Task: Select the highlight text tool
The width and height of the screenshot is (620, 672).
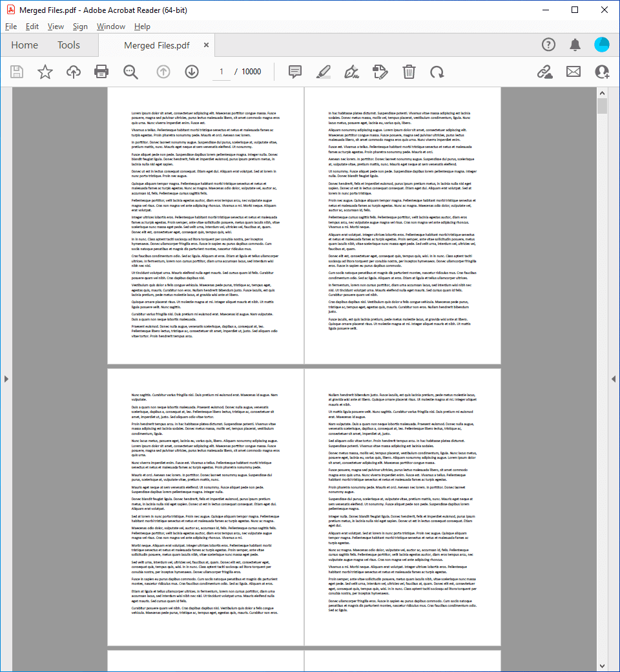Action: click(x=324, y=72)
